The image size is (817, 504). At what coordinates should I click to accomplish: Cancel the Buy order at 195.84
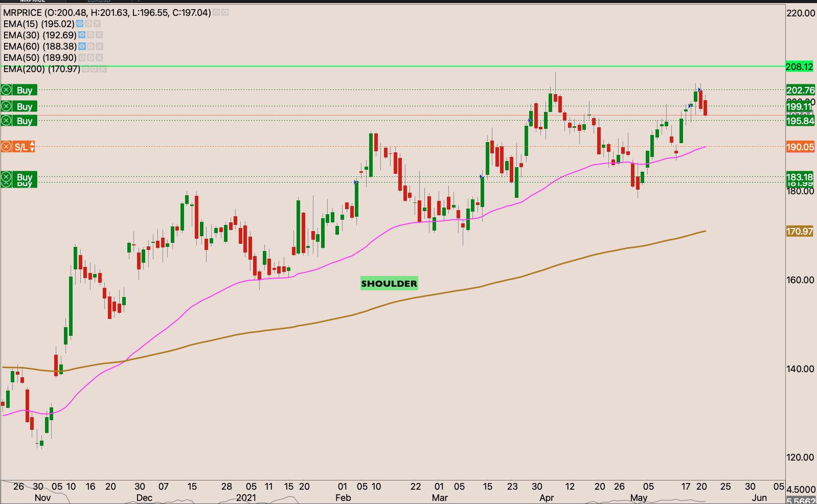6,121
